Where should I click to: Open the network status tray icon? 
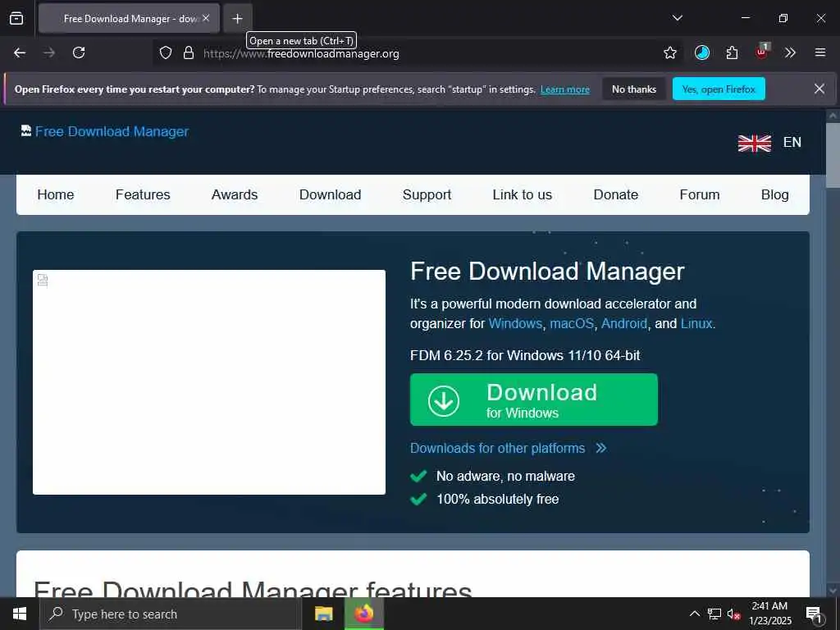[x=714, y=614]
